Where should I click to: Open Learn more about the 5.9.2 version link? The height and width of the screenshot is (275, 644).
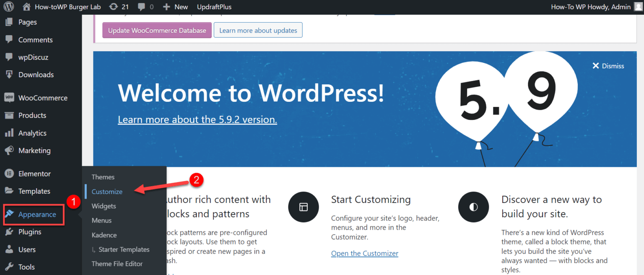tap(197, 119)
